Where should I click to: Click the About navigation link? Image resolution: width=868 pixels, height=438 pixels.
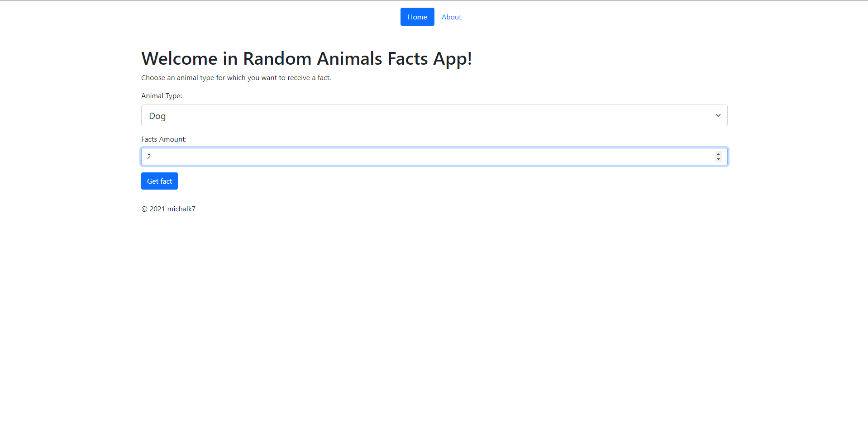click(451, 17)
